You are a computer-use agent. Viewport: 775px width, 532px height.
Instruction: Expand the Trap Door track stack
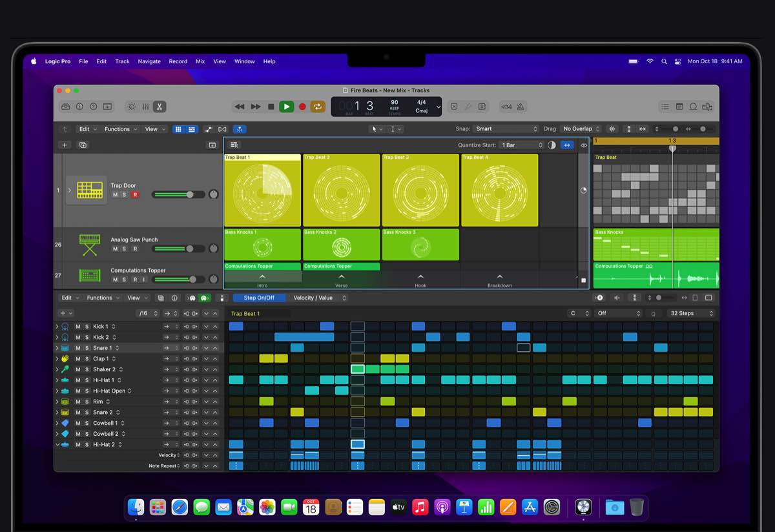[x=70, y=190]
